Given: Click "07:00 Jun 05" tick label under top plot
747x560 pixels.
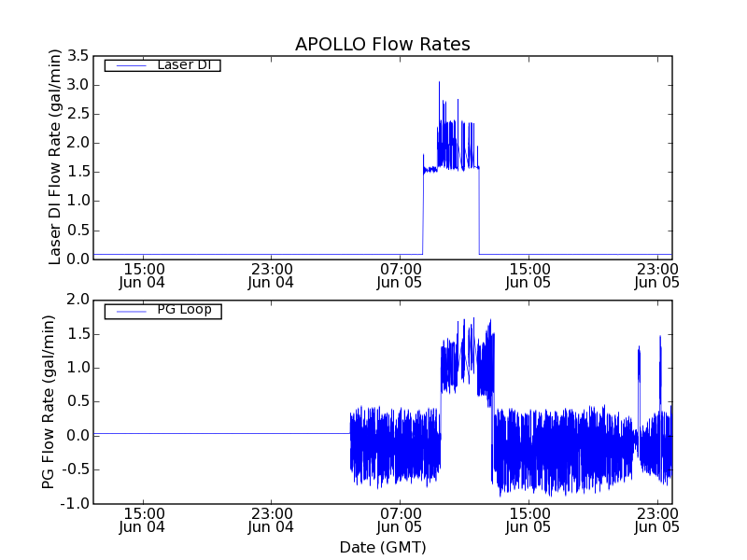Looking at the screenshot, I should tap(400, 275).
